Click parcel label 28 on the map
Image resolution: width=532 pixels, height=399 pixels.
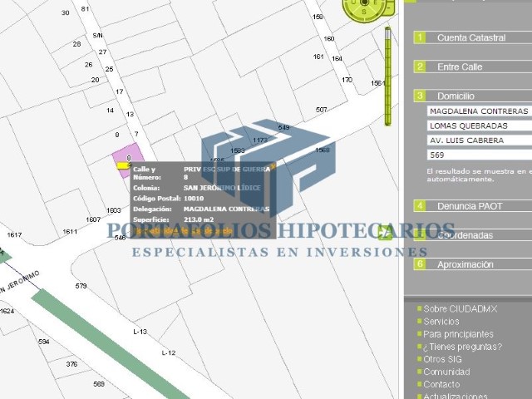pos(77,44)
